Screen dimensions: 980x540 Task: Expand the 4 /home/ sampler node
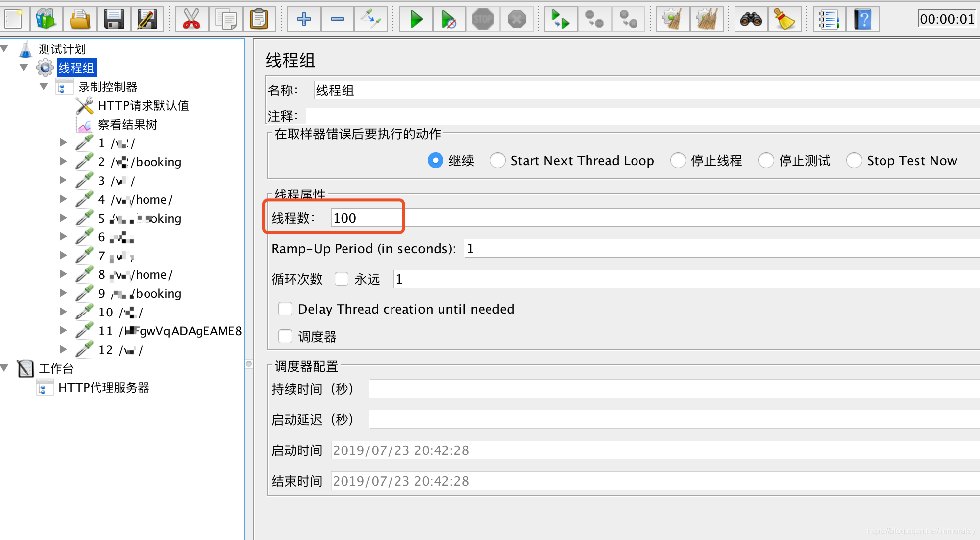click(x=63, y=199)
